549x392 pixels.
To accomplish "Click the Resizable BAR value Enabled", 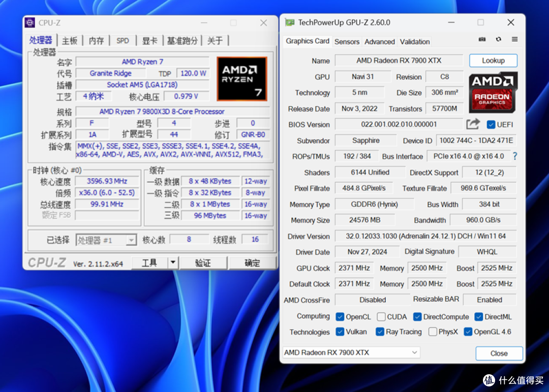I will click(x=490, y=300).
